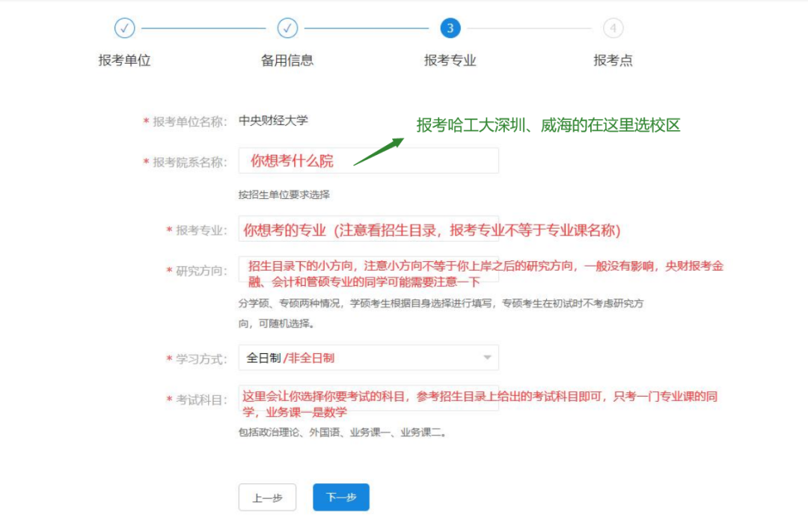Open the 学习方式 dropdown arrow
The width and height of the screenshot is (808, 532).
pos(486,357)
